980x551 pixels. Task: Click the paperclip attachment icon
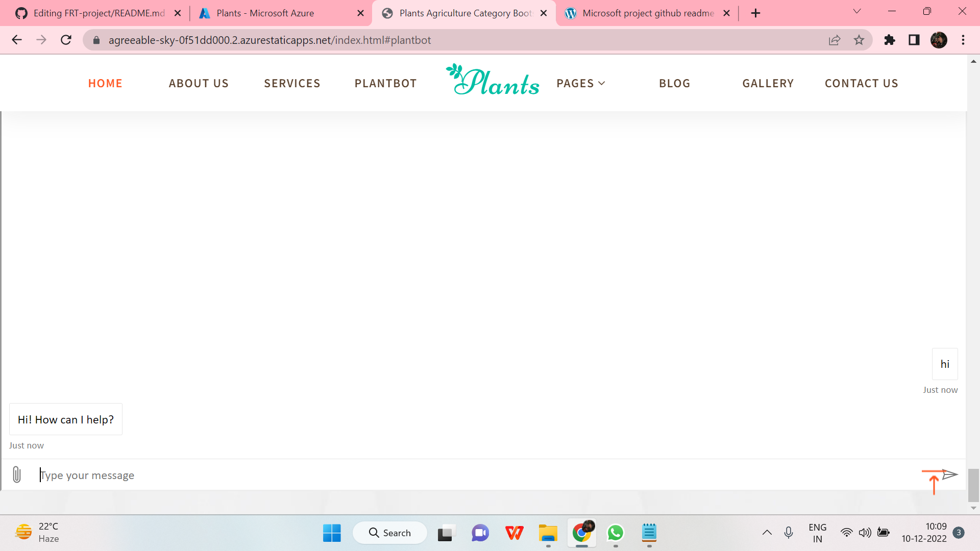click(x=17, y=474)
